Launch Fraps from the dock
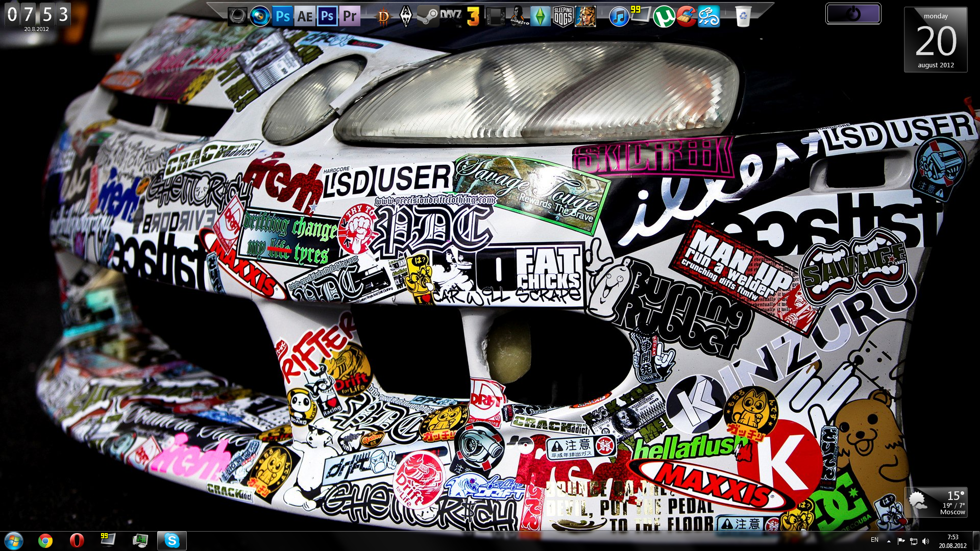980x551 pixels. [641, 15]
